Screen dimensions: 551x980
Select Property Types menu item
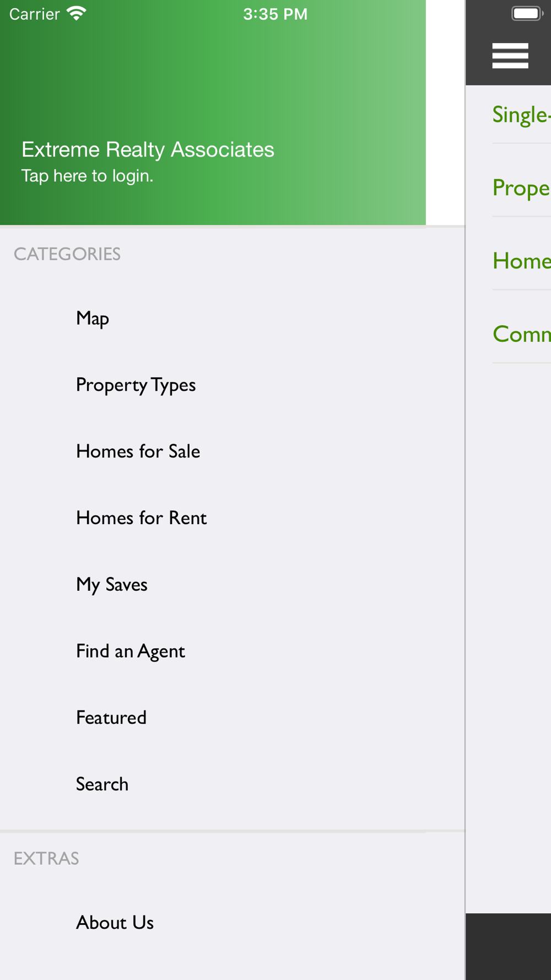pos(233,385)
